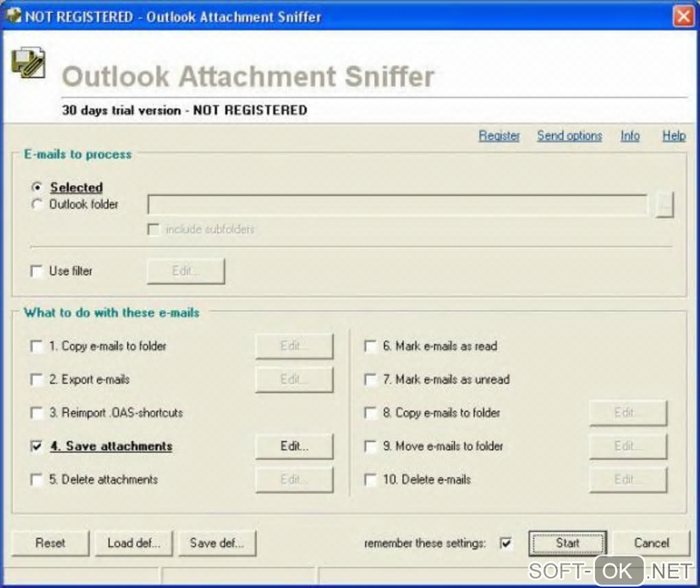Enable the 'Use filter' checkbox
The width and height of the screenshot is (700, 588).
click(x=36, y=271)
